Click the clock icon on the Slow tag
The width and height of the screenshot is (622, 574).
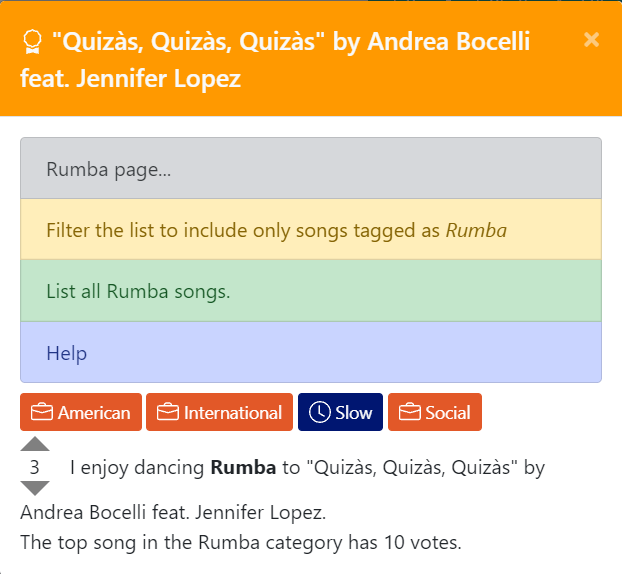pyautogui.click(x=319, y=413)
